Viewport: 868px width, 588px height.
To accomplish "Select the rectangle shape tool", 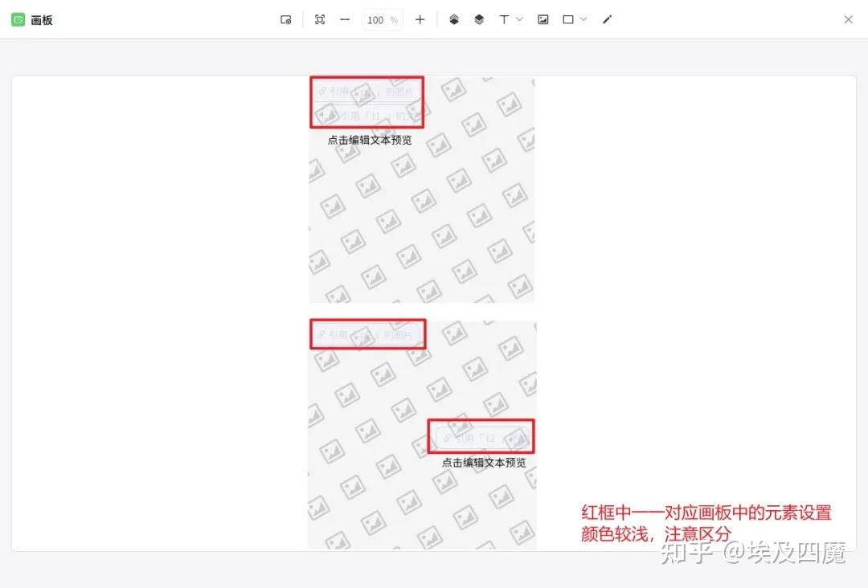I will (568, 20).
